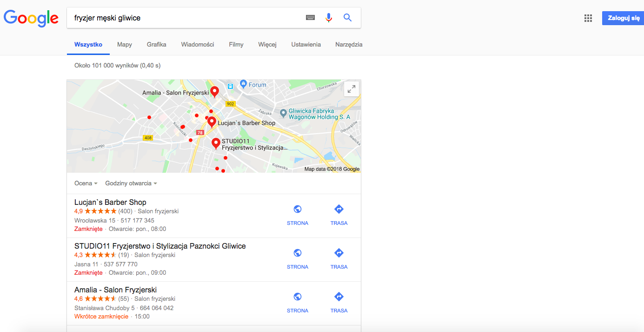Image resolution: width=644 pixels, height=332 pixels.
Task: Click the address Jasna 11
Action: point(86,264)
